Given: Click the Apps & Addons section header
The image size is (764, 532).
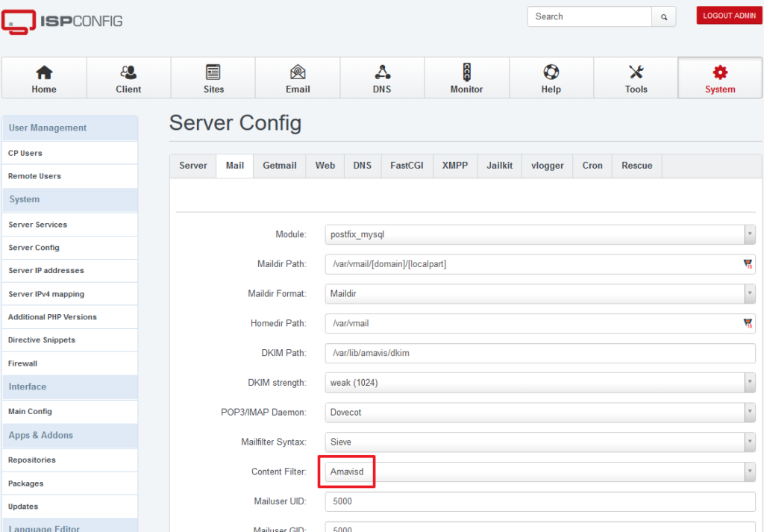Looking at the screenshot, I should coord(69,436).
